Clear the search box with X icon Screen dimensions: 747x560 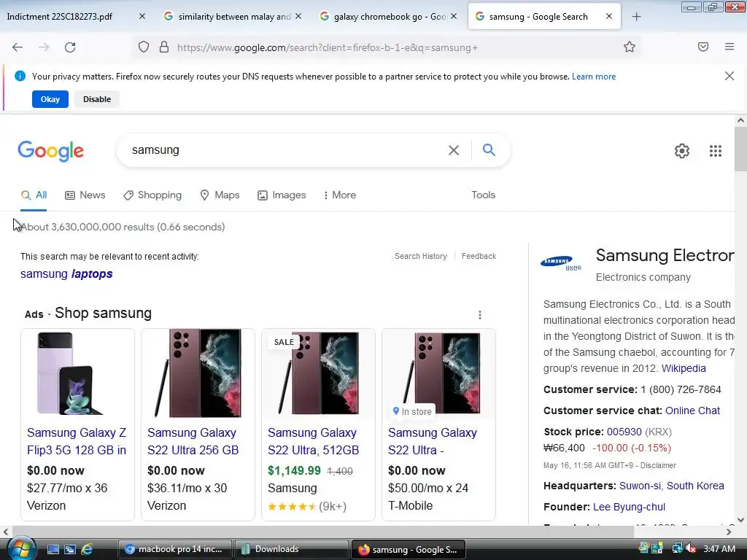454,150
